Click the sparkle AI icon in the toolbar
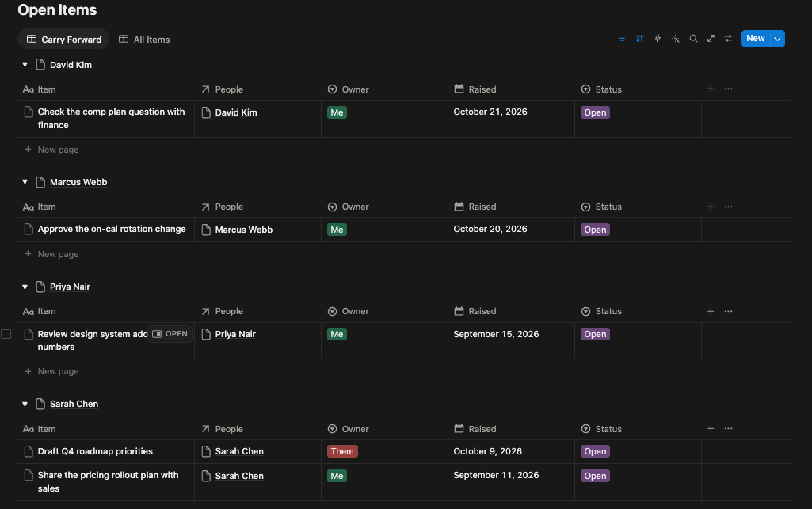This screenshot has width=812, height=509. [x=675, y=39]
